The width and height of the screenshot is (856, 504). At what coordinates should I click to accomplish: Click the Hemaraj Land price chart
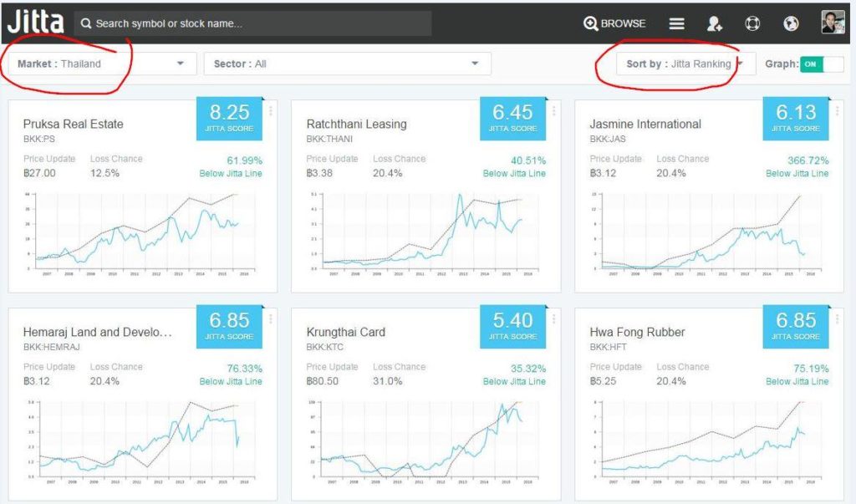click(142, 442)
